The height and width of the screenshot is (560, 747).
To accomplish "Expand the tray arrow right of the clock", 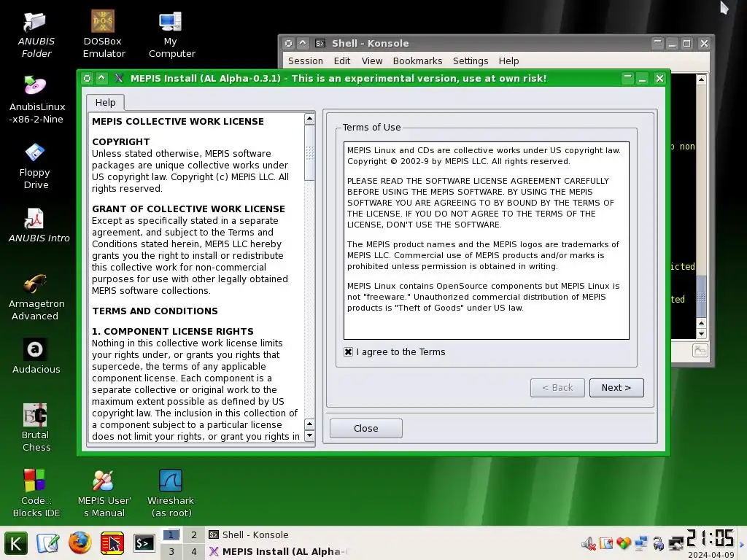I will 741,543.
